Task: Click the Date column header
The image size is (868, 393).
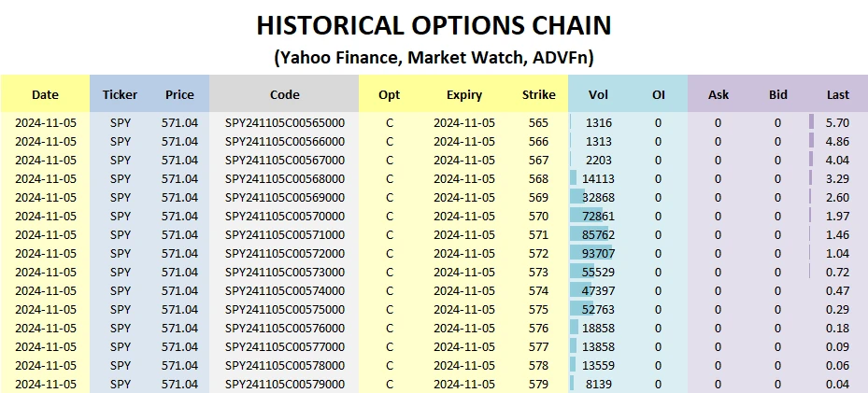Action: (x=45, y=94)
